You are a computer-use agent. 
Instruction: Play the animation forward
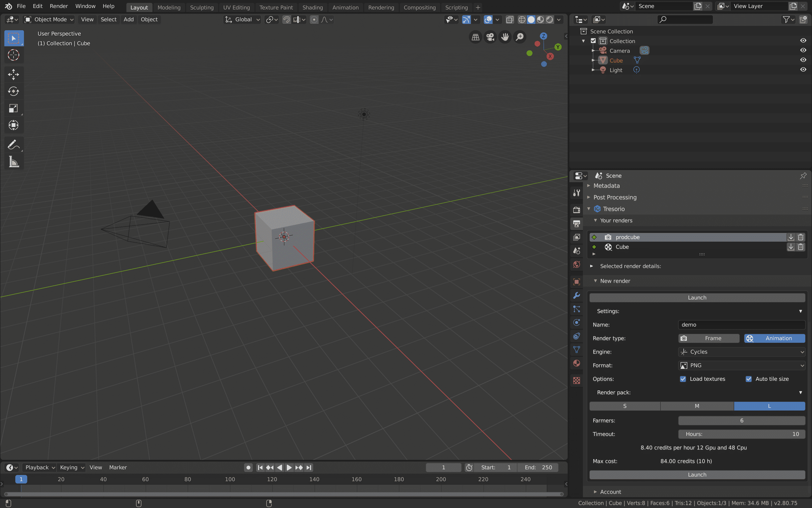[289, 467]
